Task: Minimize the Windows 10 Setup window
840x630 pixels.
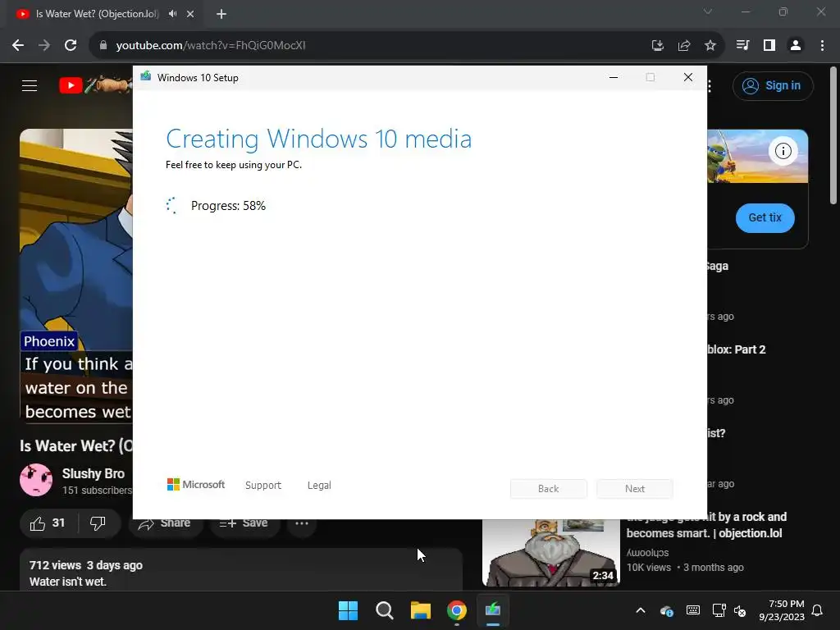Action: click(x=614, y=78)
